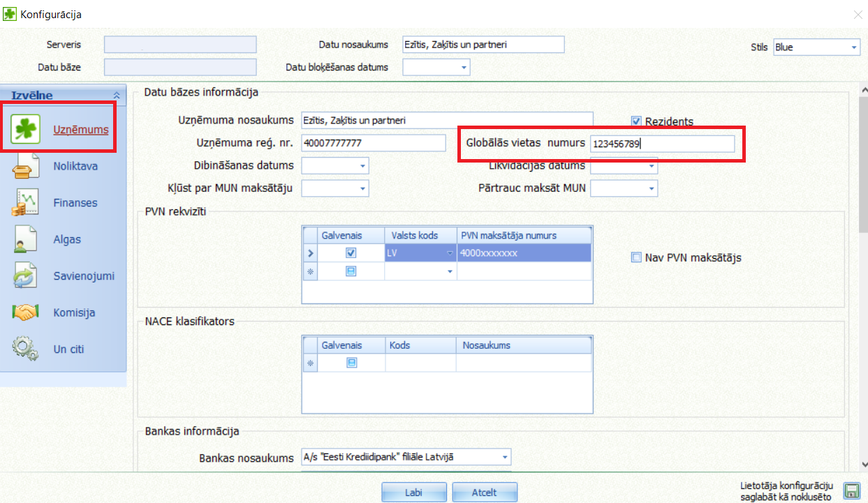Select Finanses menu item
This screenshot has height=503, width=868.
click(75, 203)
